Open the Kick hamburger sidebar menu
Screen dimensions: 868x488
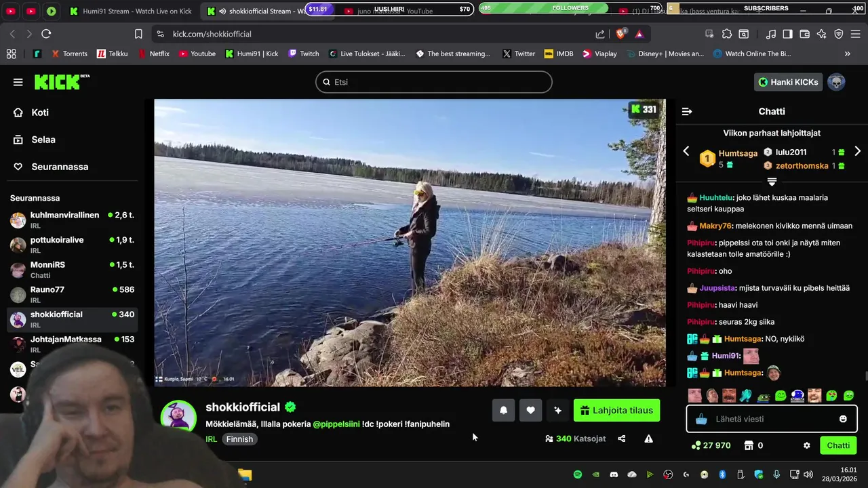18,82
